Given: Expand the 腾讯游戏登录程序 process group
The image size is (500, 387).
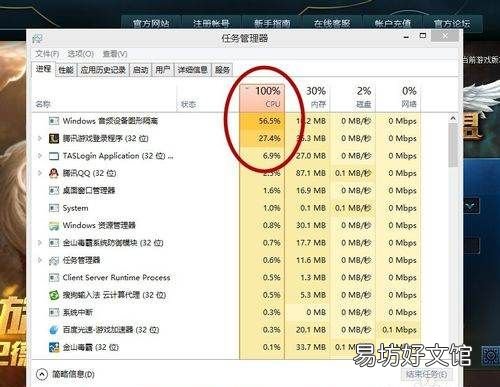Looking at the screenshot, I should pos(40,138).
